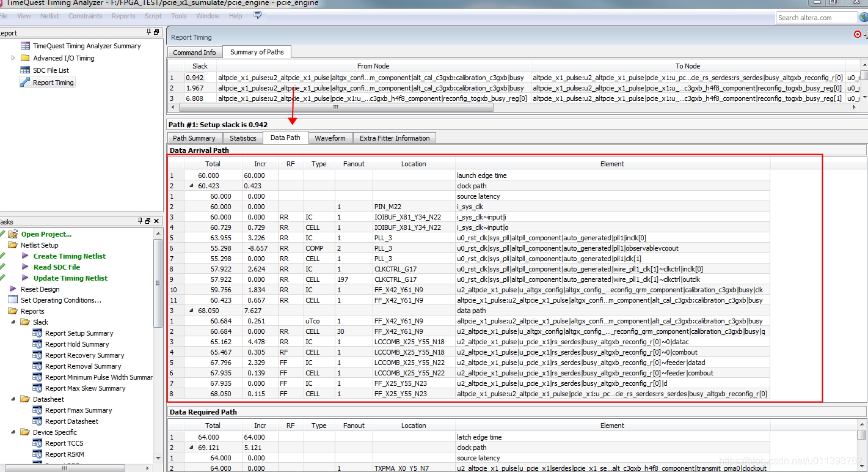Toggle auto-hide pin on the Report panel
This screenshot has width=868, height=472.
(148, 32)
